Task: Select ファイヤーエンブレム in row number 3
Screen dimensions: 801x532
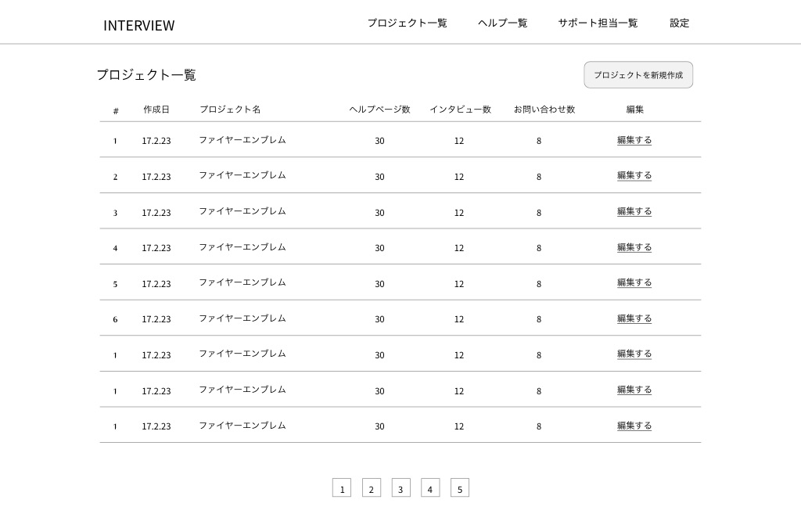Action: [x=242, y=211]
